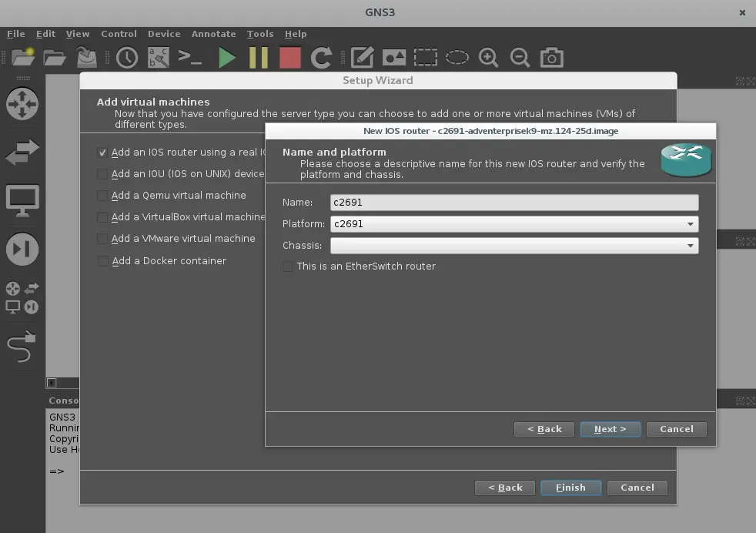The image size is (756, 533).
Task: Browse switches in device sidebar
Action: click(22, 152)
